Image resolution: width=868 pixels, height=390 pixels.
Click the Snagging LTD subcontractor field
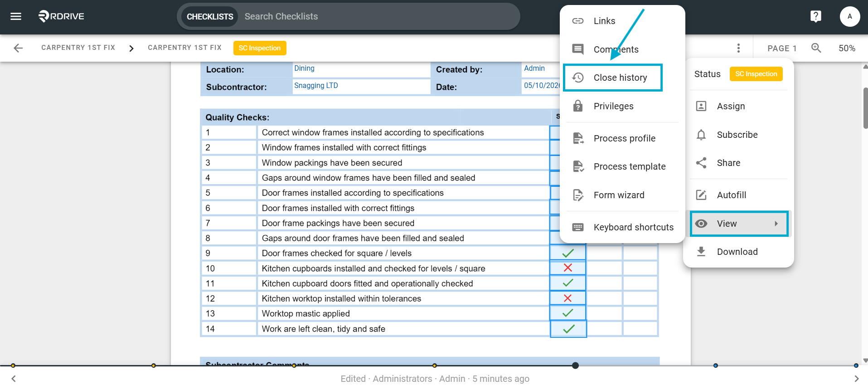click(361, 86)
